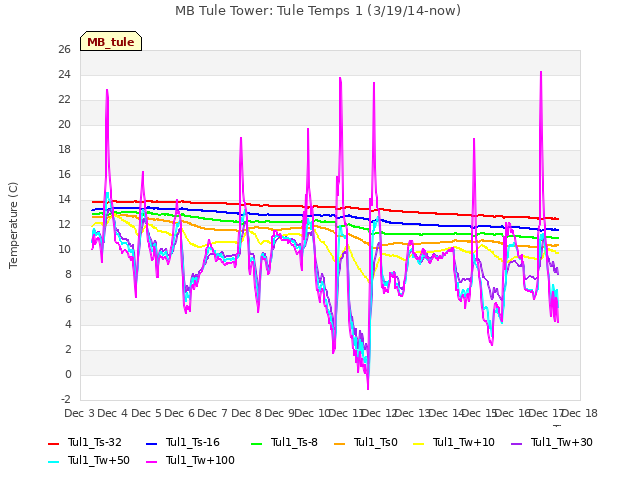This screenshot has width=640, height=480.
Task: Click the Dec 6 x-axis tick label
Action: (x=179, y=413)
